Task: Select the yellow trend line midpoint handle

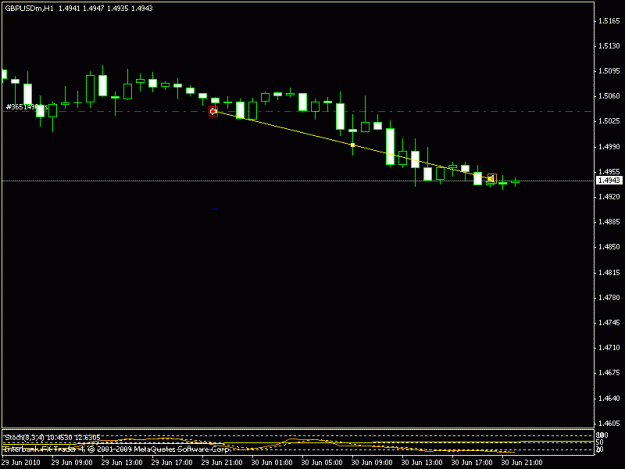Action: [x=353, y=145]
